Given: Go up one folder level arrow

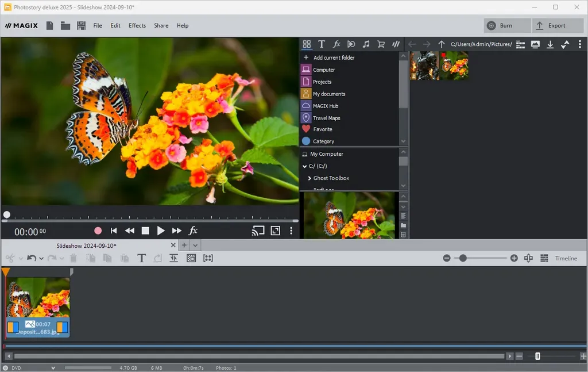Looking at the screenshot, I should [442, 44].
